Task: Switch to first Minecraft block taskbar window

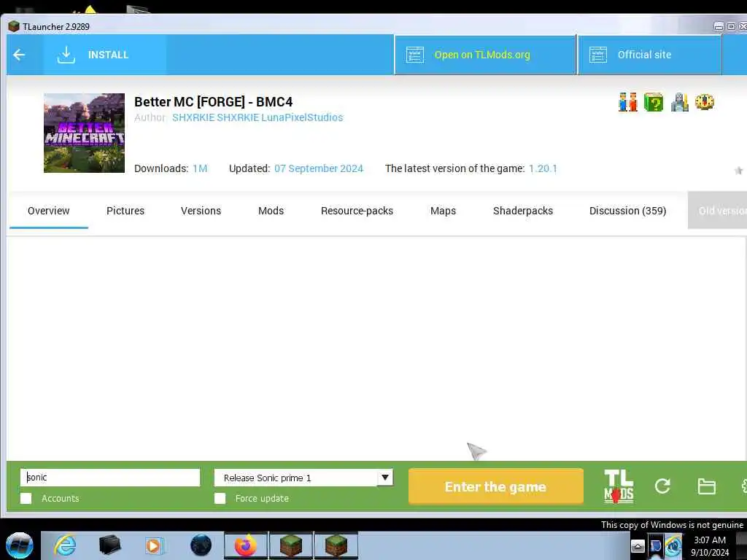Action: pyautogui.click(x=290, y=545)
